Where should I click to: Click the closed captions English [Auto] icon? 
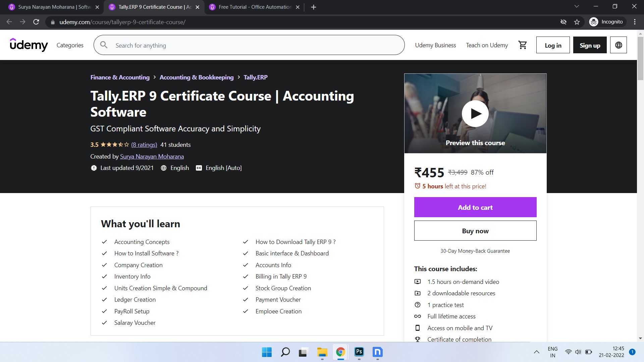tap(199, 168)
